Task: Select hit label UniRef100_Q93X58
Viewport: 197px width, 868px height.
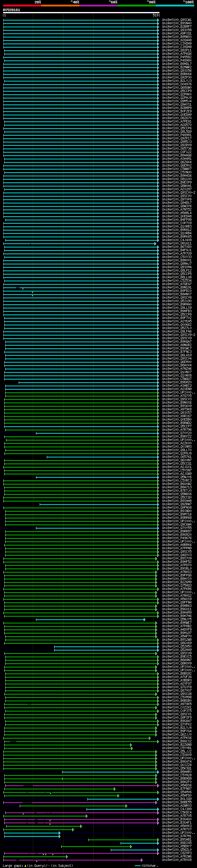Action: point(176,30)
